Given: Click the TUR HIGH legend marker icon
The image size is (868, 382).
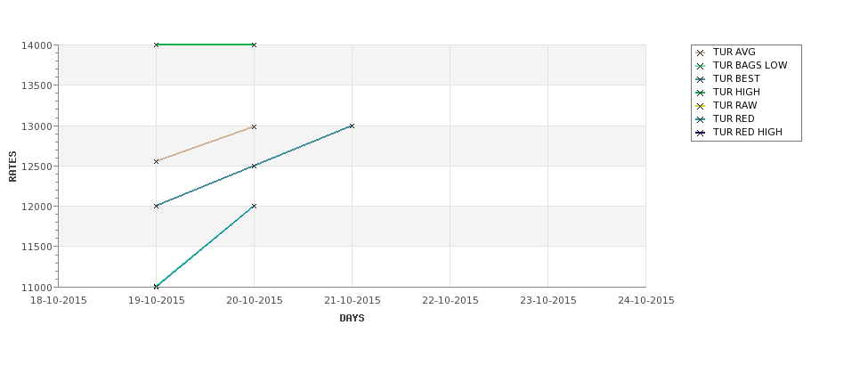Looking at the screenshot, I should 701,93.
